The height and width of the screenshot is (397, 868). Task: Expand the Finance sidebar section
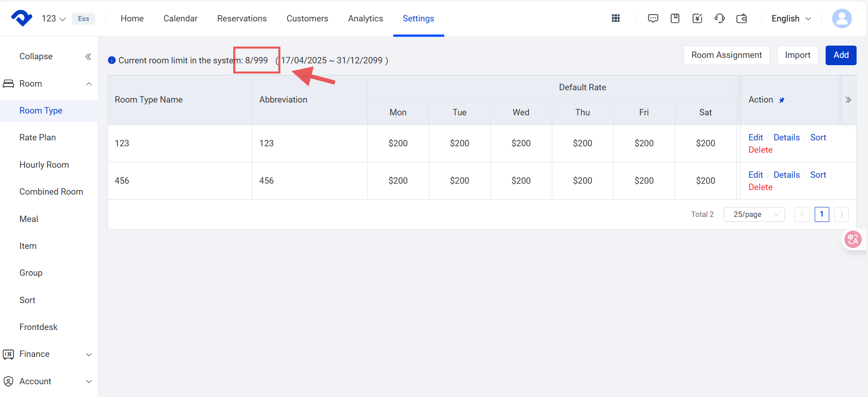click(x=89, y=354)
